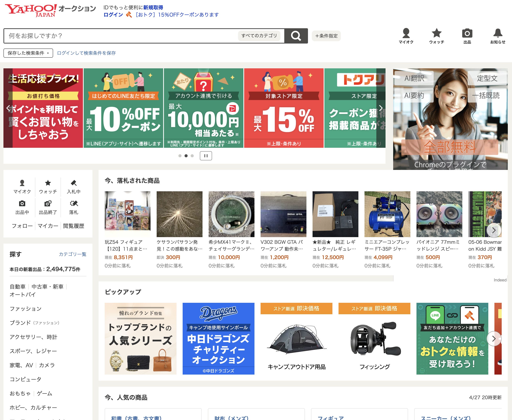Image resolution: width=512 pixels, height=420 pixels.
Task: Open the AI翻訳 Chrome plugin ad
Action: tap(450, 119)
